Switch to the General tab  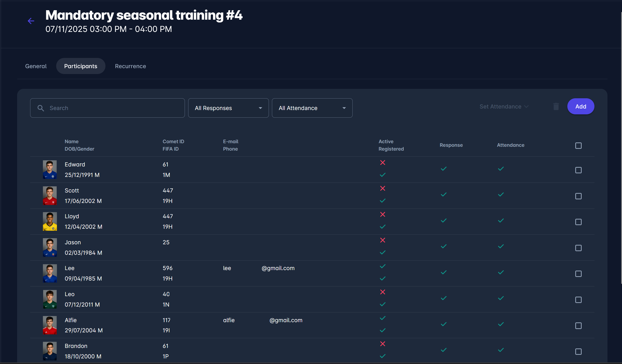click(36, 66)
